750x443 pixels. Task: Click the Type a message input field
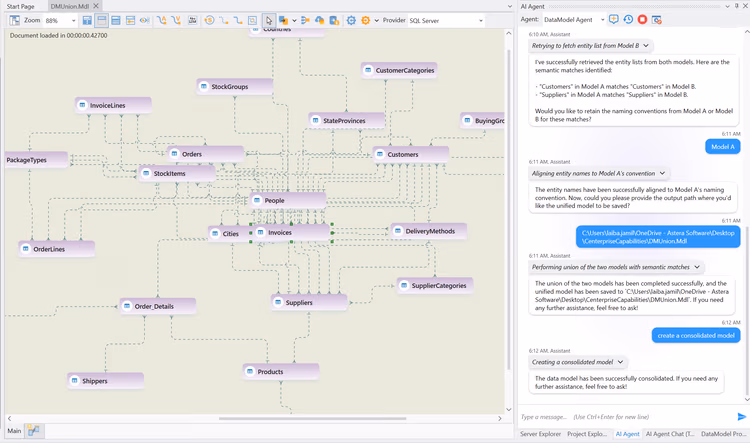pos(627,417)
